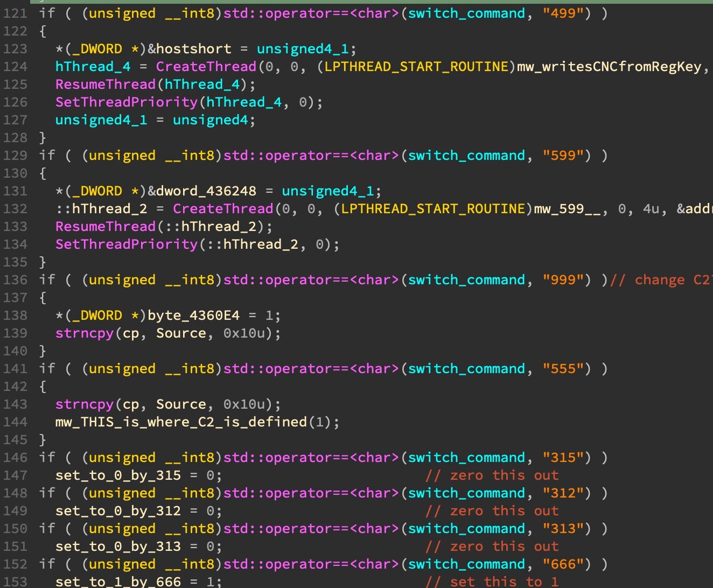Click the "313" string literal
This screenshot has height=588, width=713.
563,529
